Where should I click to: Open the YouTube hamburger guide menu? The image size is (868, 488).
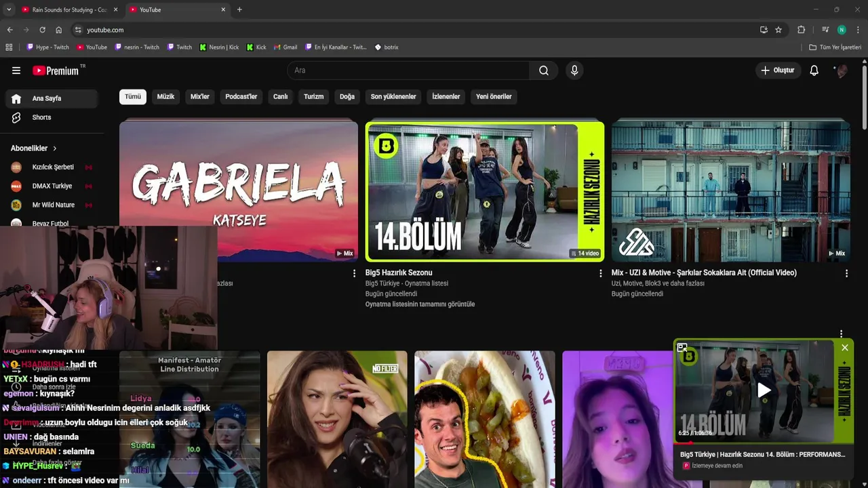(x=16, y=70)
